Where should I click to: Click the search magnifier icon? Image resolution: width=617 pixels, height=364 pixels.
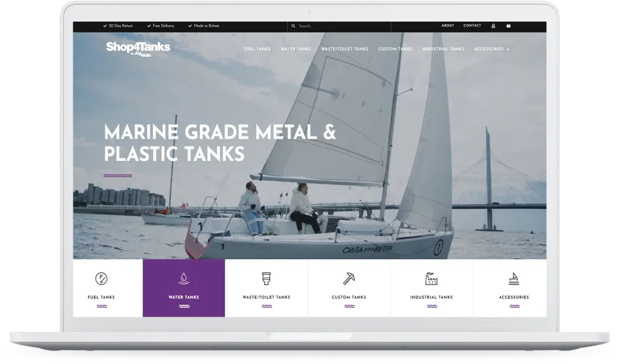pos(293,26)
